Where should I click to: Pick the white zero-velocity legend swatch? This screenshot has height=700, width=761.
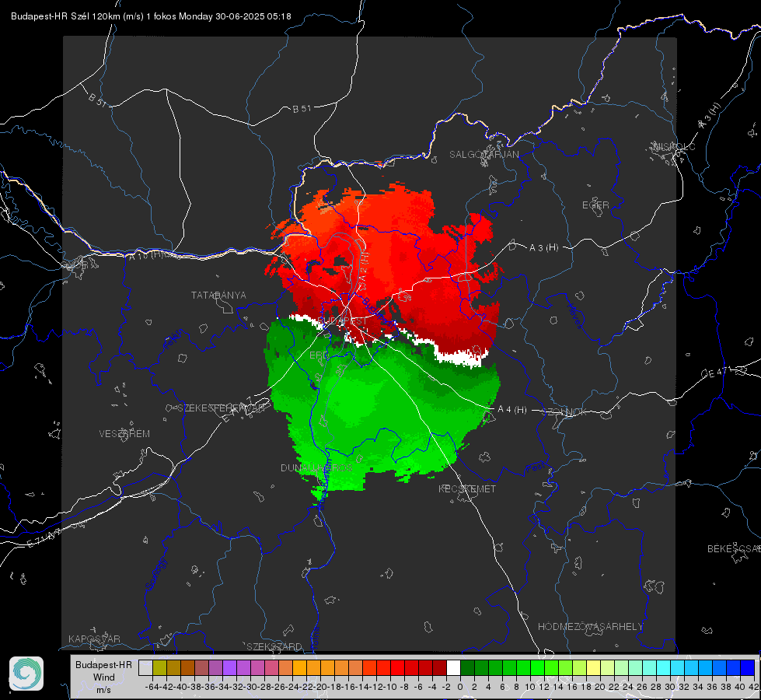(453, 667)
